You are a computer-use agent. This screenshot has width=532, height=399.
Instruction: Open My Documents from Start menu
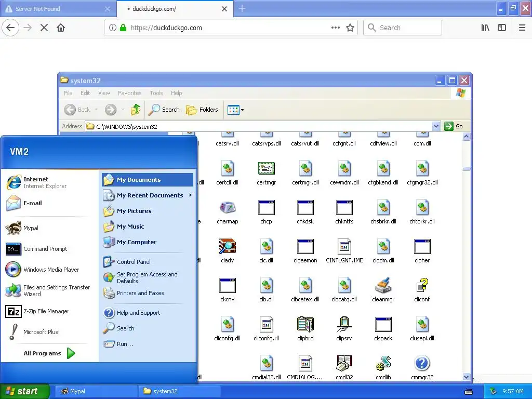point(148,180)
